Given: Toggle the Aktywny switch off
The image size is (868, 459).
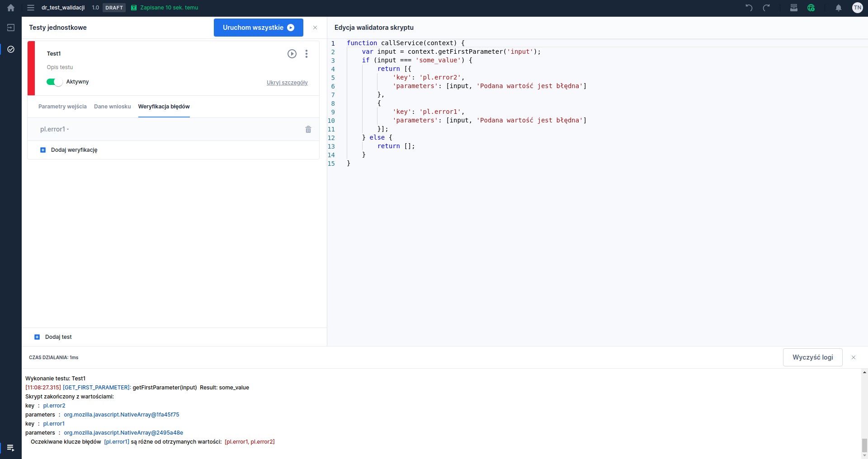Looking at the screenshot, I should [x=54, y=82].
